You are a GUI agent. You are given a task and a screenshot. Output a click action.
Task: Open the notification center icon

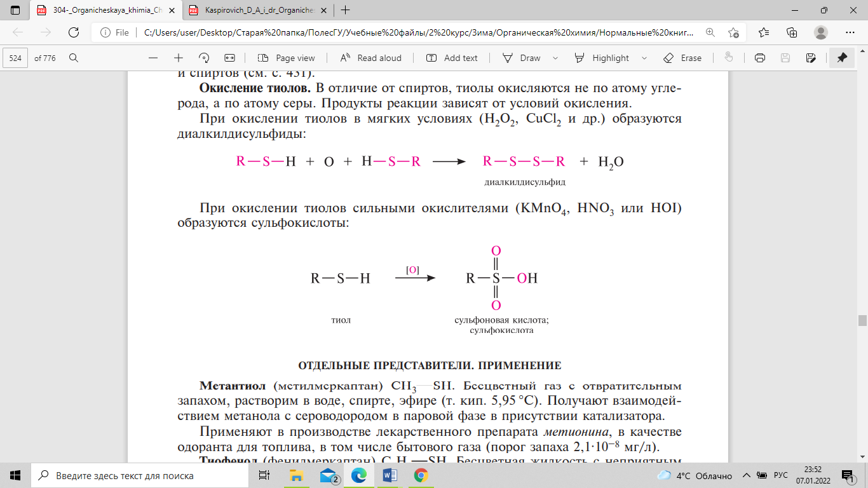click(848, 475)
